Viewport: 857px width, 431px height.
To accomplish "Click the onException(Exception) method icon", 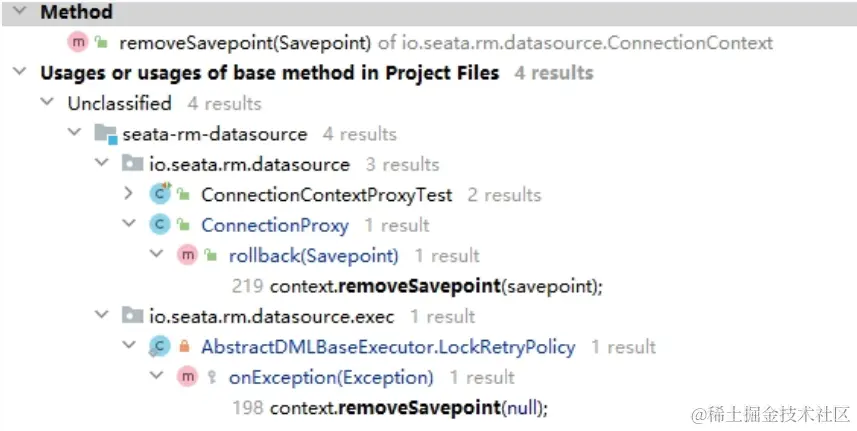I will coord(187,377).
